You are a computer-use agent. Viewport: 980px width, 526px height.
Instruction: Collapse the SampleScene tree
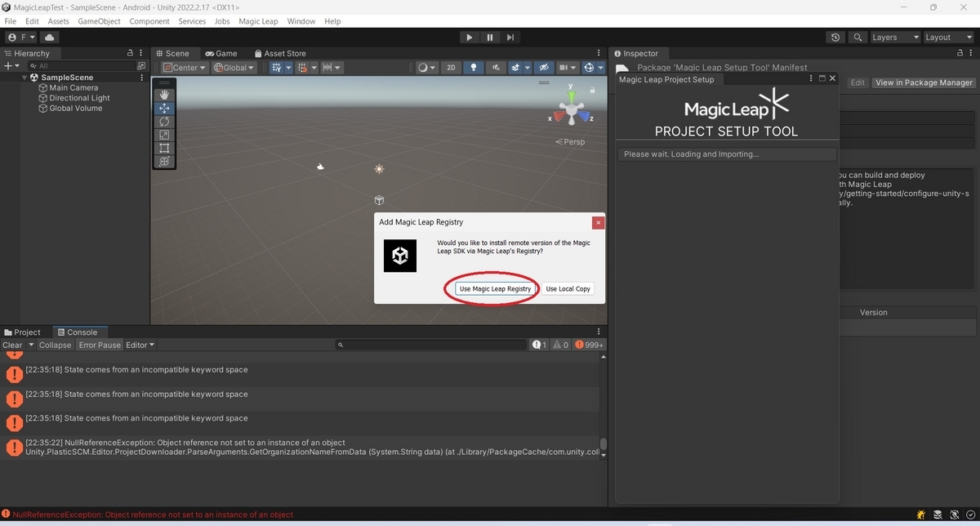[x=25, y=78]
